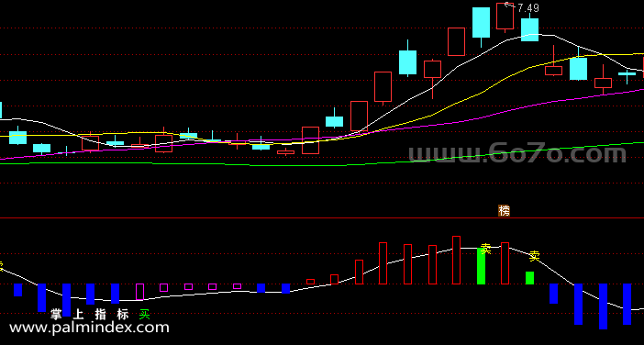The height and width of the screenshot is (345, 644).
Task: Click the green 买 legend label
Action: [x=145, y=315]
